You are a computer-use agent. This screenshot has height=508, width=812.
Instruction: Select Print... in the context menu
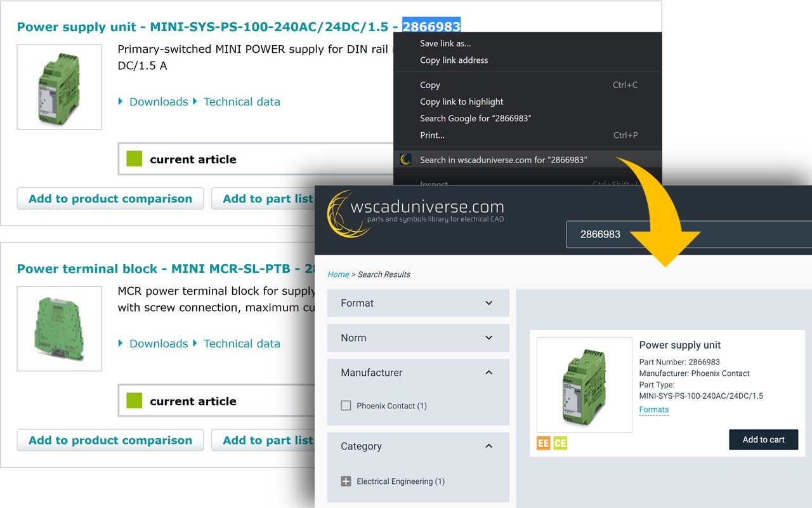click(528, 135)
